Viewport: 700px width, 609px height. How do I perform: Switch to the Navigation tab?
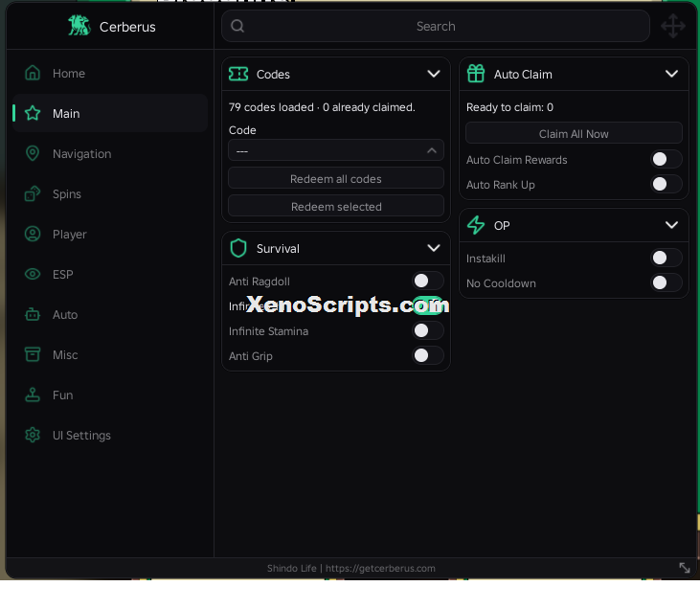[x=110, y=153]
